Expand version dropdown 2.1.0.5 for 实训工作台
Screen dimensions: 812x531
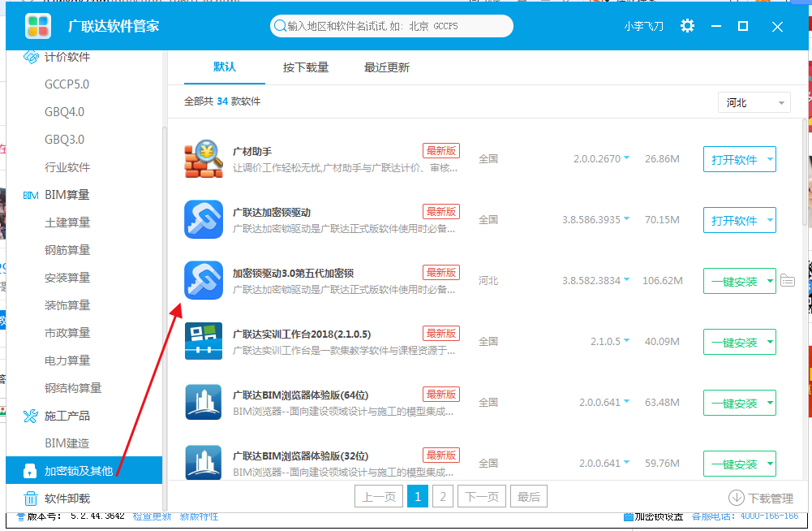(x=626, y=341)
